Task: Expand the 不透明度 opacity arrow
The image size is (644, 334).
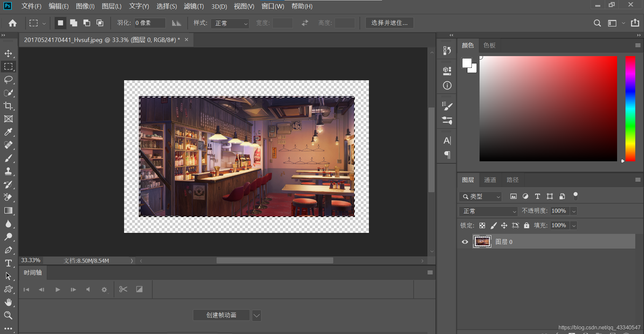Action: 574,211
